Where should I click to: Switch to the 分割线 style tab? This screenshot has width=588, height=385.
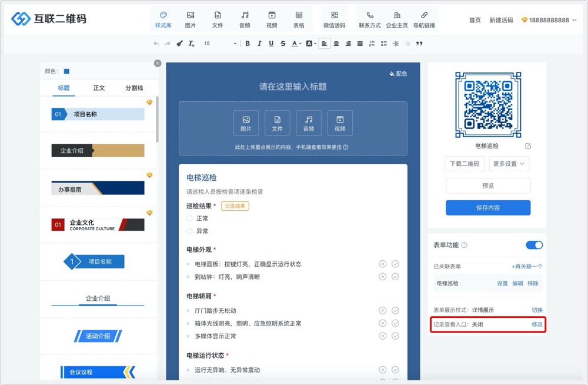(x=134, y=88)
